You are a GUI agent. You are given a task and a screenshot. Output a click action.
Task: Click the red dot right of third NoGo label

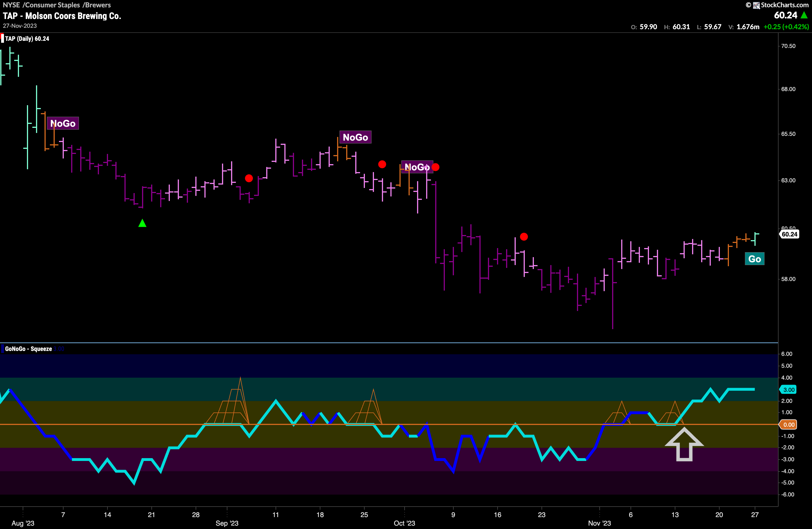pos(435,167)
